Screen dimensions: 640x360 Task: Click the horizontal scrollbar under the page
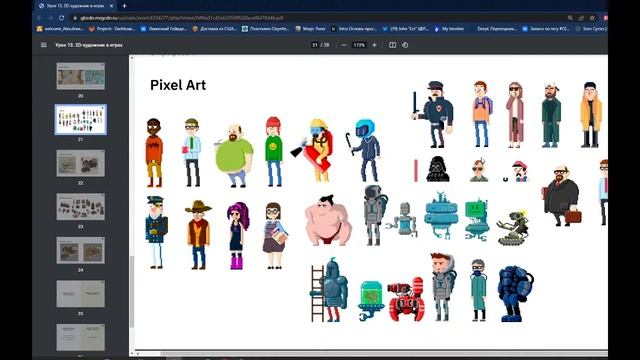pyautogui.click(x=384, y=353)
